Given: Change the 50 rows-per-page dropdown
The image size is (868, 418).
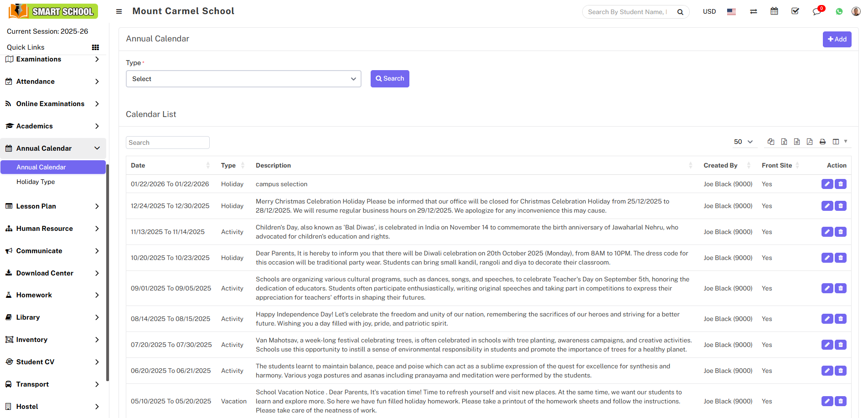Looking at the screenshot, I should pyautogui.click(x=743, y=142).
